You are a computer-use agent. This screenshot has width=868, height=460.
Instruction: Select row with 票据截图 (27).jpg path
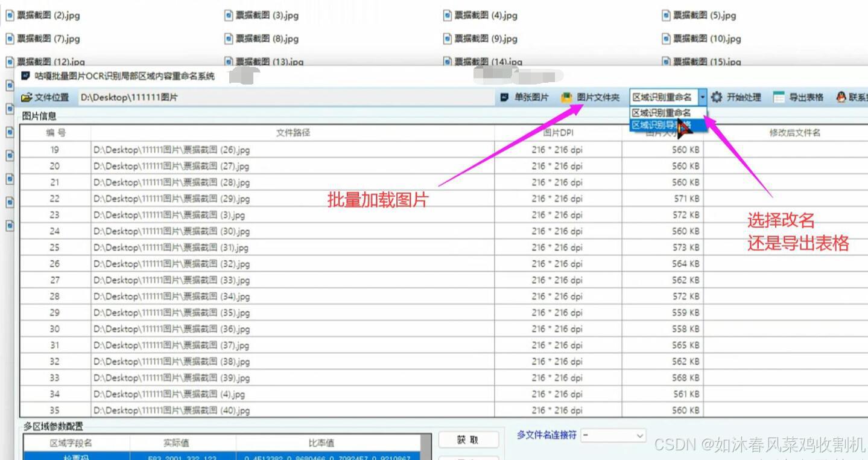(444, 166)
